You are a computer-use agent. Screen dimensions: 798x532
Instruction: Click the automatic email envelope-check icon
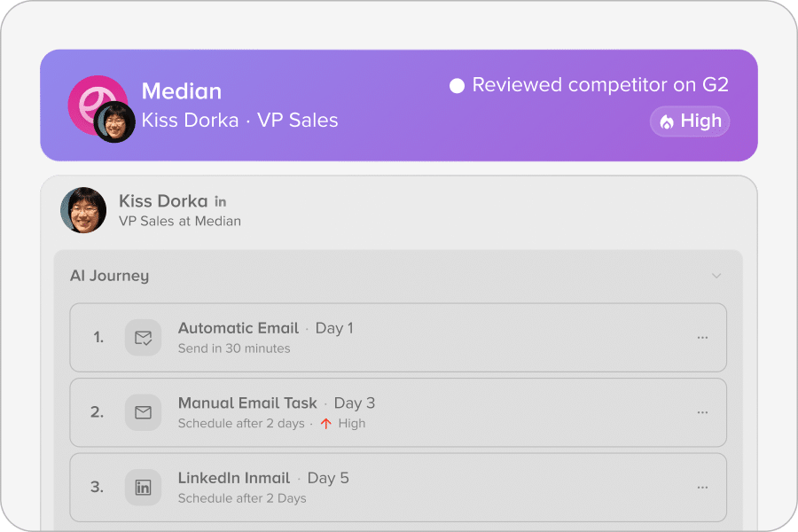click(x=143, y=338)
